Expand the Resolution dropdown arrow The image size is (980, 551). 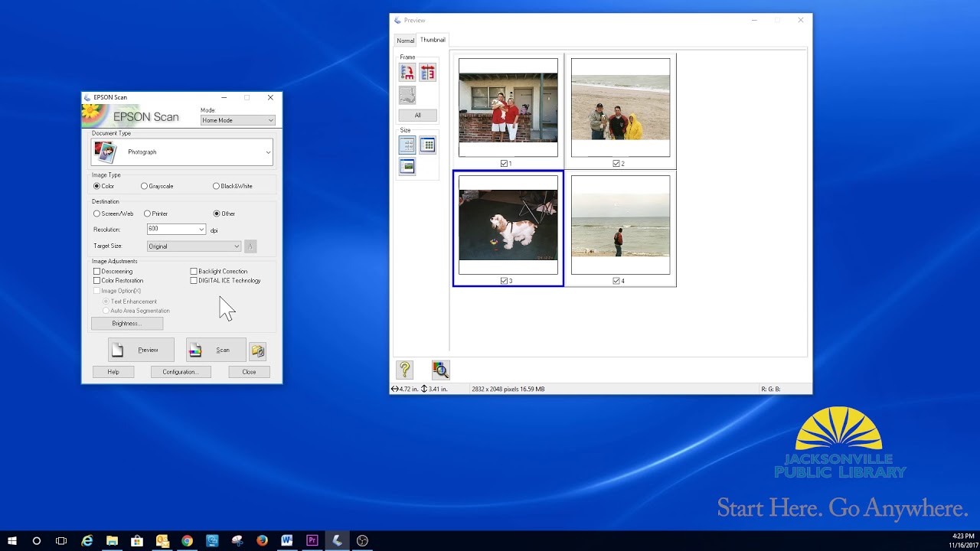pos(201,230)
